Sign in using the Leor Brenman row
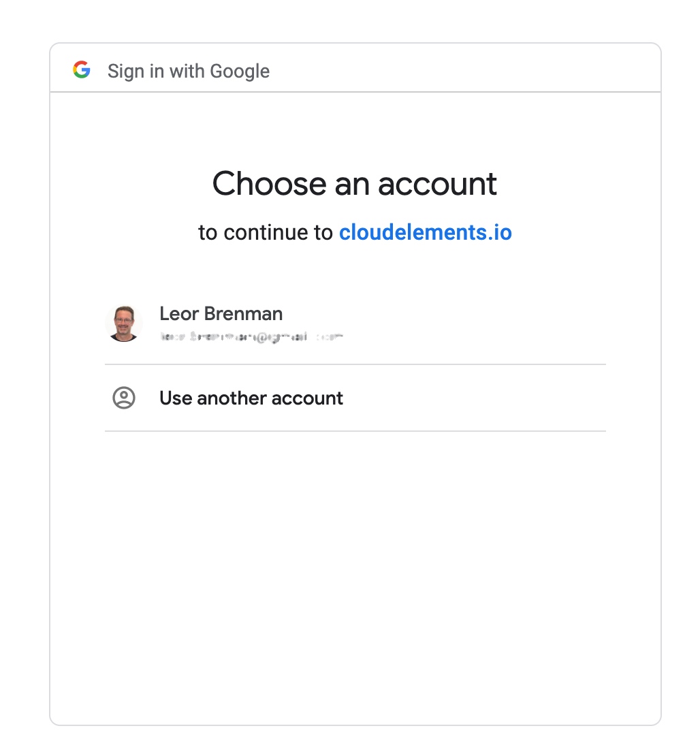Viewport: 700px width, 756px height. pos(355,324)
